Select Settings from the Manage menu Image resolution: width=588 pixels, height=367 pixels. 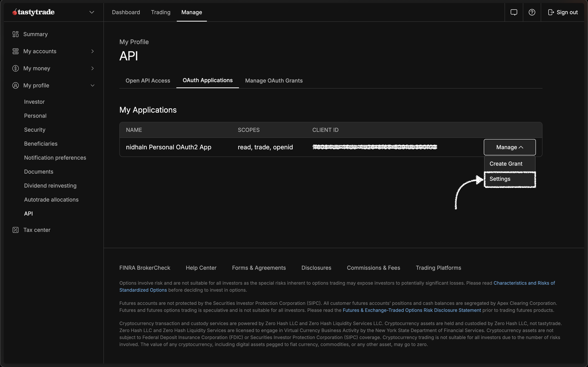500,179
